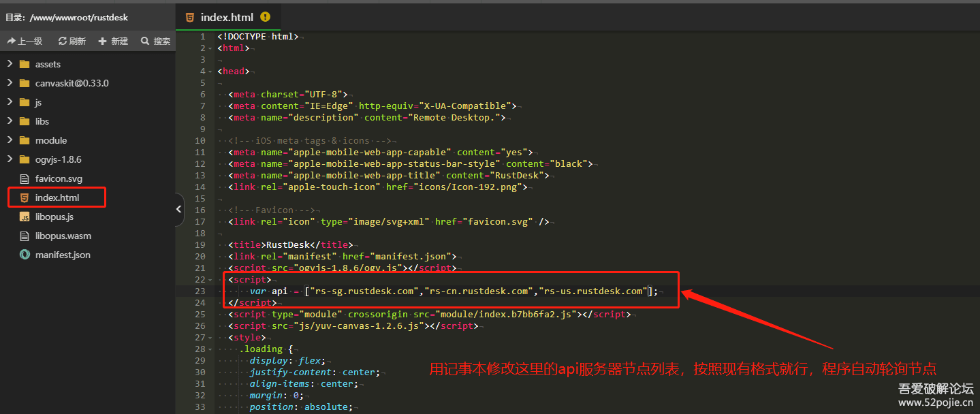Switch to the index.html editor tab

(227, 17)
